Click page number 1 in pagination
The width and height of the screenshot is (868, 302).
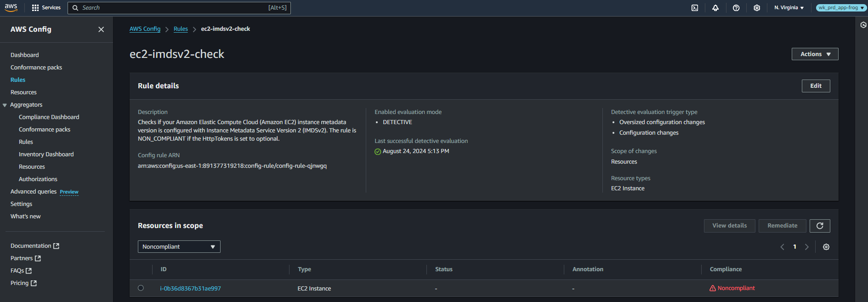[794, 247]
